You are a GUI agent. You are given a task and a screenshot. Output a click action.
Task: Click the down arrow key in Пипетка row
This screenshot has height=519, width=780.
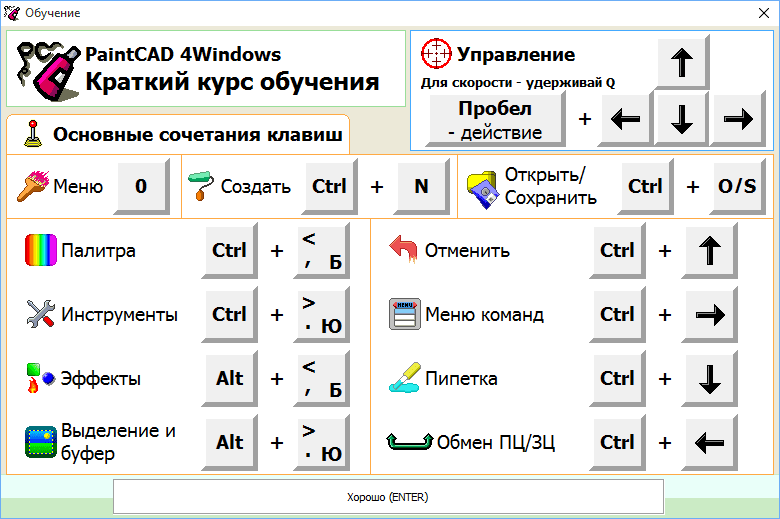(x=709, y=379)
